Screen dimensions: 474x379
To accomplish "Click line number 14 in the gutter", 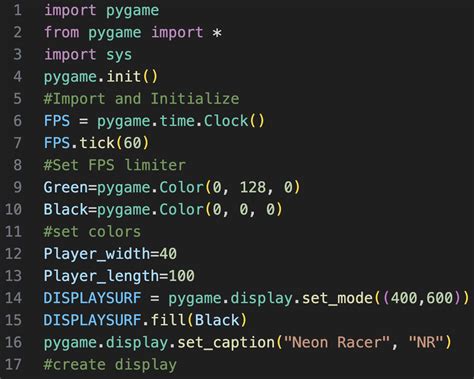I will pyautogui.click(x=14, y=298).
